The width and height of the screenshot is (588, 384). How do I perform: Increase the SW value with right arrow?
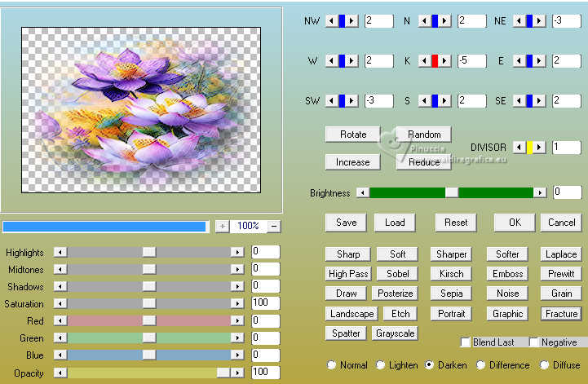351,100
